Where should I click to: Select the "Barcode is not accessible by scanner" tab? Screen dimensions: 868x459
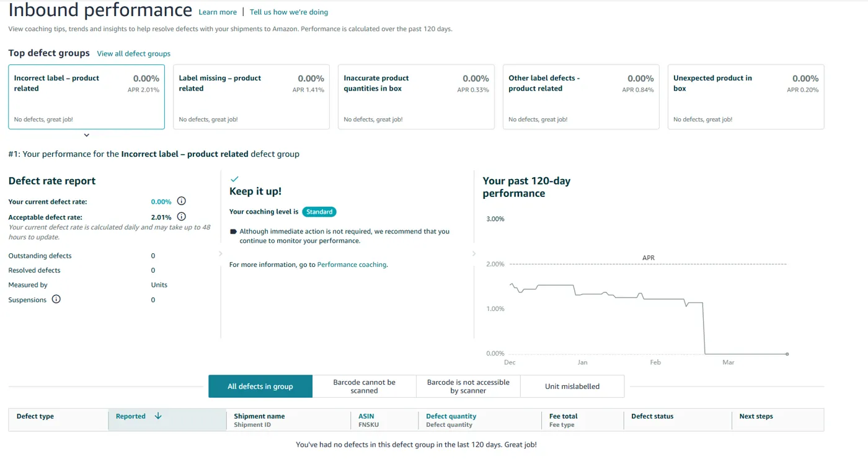click(467, 386)
